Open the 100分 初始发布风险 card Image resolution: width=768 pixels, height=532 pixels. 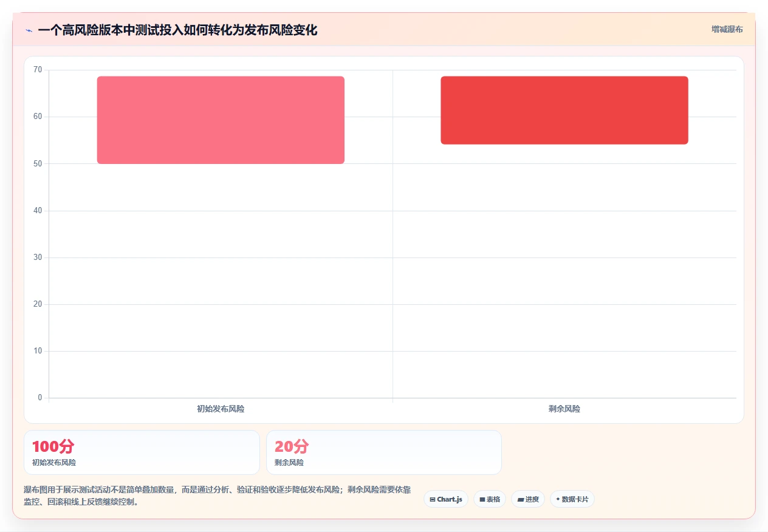142,452
